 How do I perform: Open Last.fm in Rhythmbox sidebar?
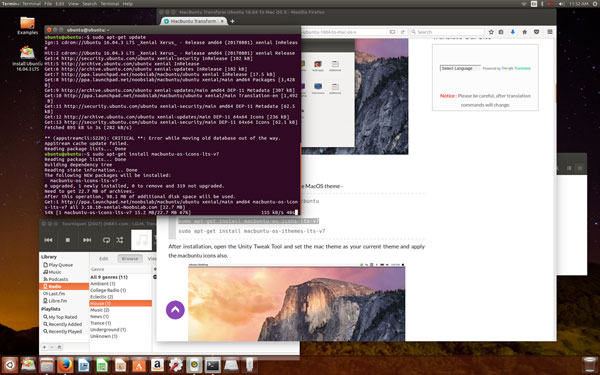[x=54, y=293]
